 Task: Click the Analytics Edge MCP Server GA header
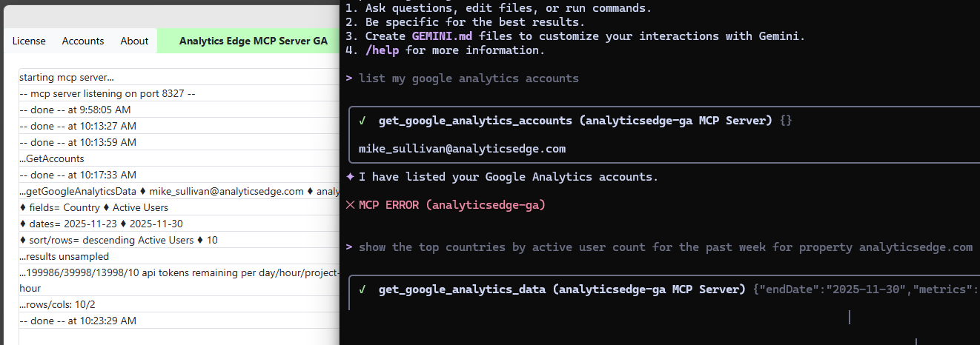[253, 41]
